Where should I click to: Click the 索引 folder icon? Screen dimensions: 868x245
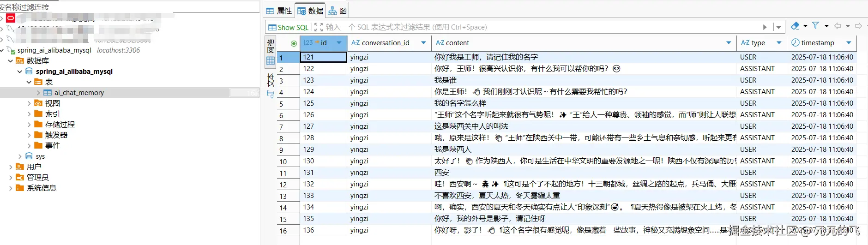click(38, 114)
